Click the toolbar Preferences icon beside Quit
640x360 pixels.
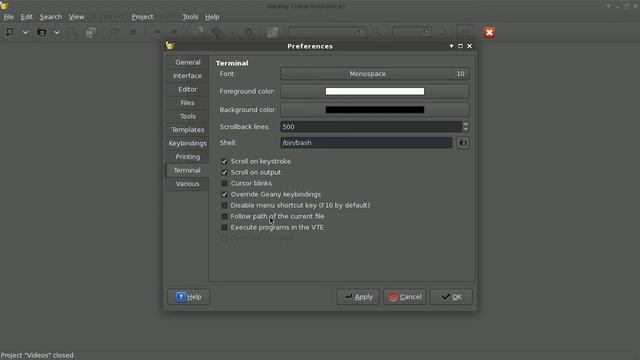click(466, 32)
